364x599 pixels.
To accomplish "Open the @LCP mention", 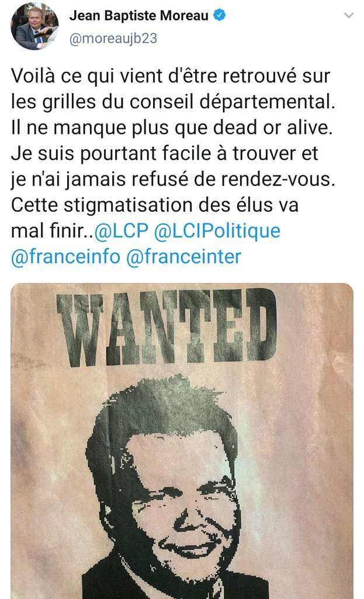I will click(x=122, y=230).
